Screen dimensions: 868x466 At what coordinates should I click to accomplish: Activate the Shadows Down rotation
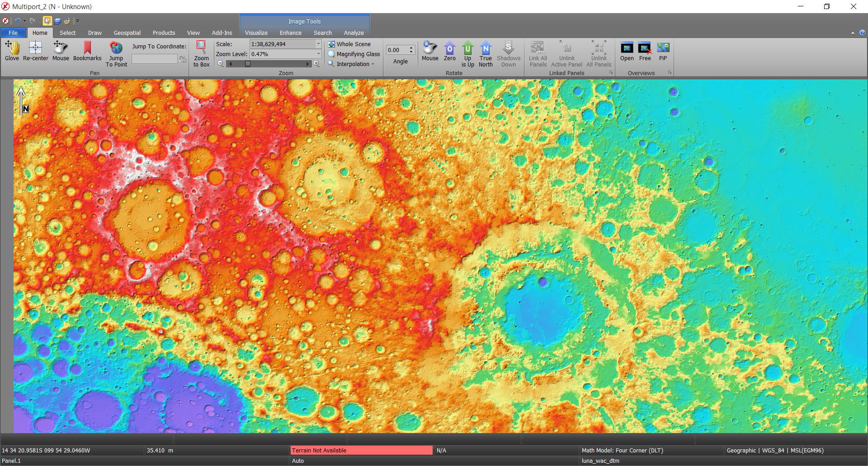point(508,53)
